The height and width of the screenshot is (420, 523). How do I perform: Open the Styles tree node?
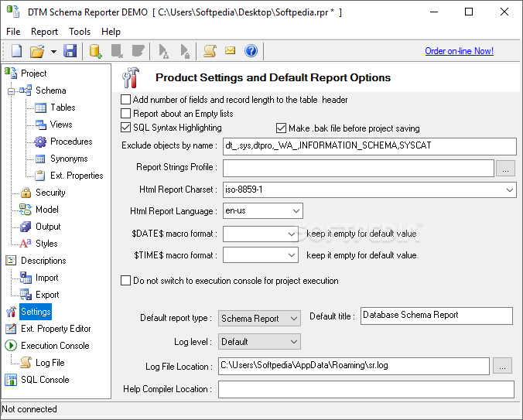point(46,244)
